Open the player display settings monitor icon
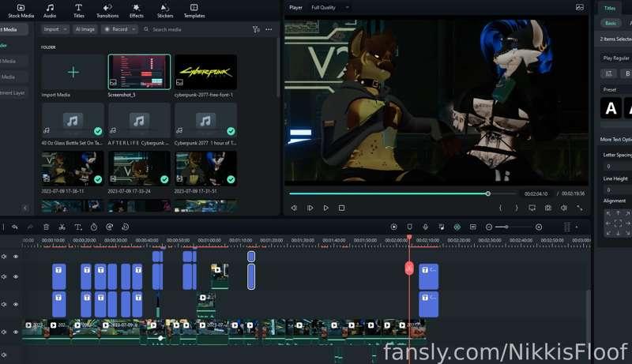Image resolution: width=632 pixels, height=364 pixels. (532, 208)
